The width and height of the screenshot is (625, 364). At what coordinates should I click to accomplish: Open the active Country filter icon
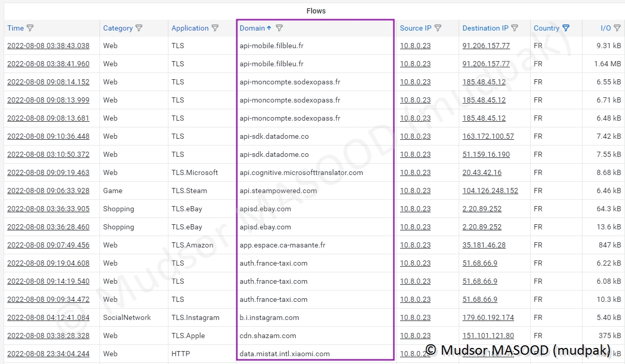566,28
